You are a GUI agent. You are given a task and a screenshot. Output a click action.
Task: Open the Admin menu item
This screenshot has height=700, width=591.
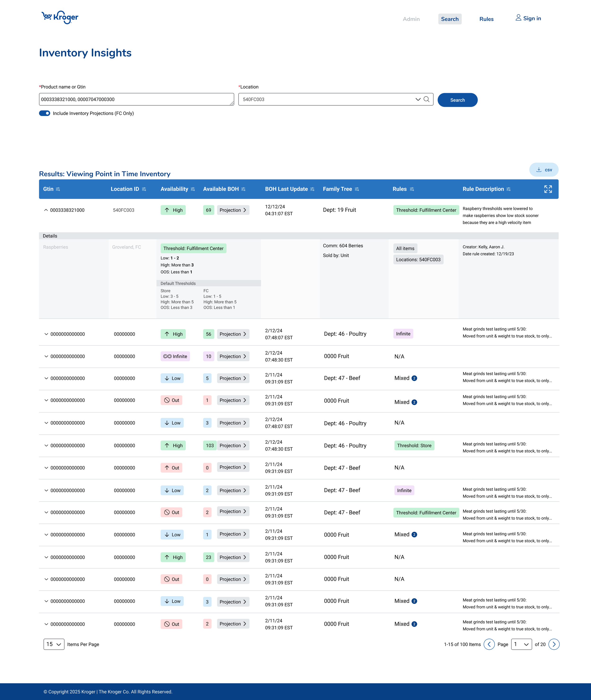[411, 19]
